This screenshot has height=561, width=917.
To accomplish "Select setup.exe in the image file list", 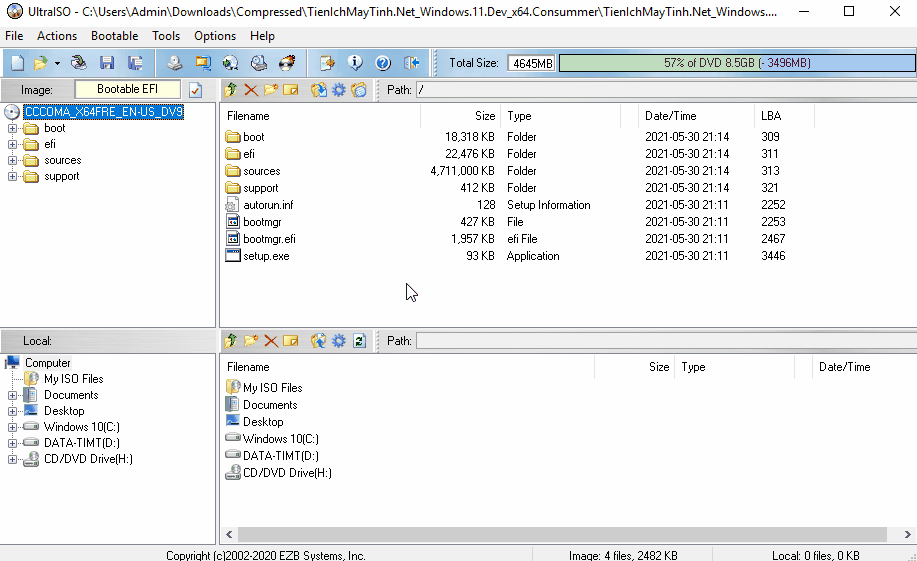I will point(266,256).
